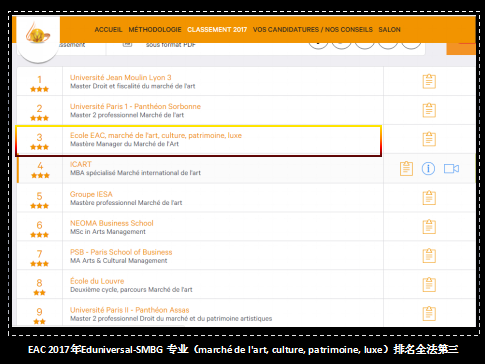Open the MÉTHODOLOGIE menu item
This screenshot has height=364, width=485.
point(155,30)
